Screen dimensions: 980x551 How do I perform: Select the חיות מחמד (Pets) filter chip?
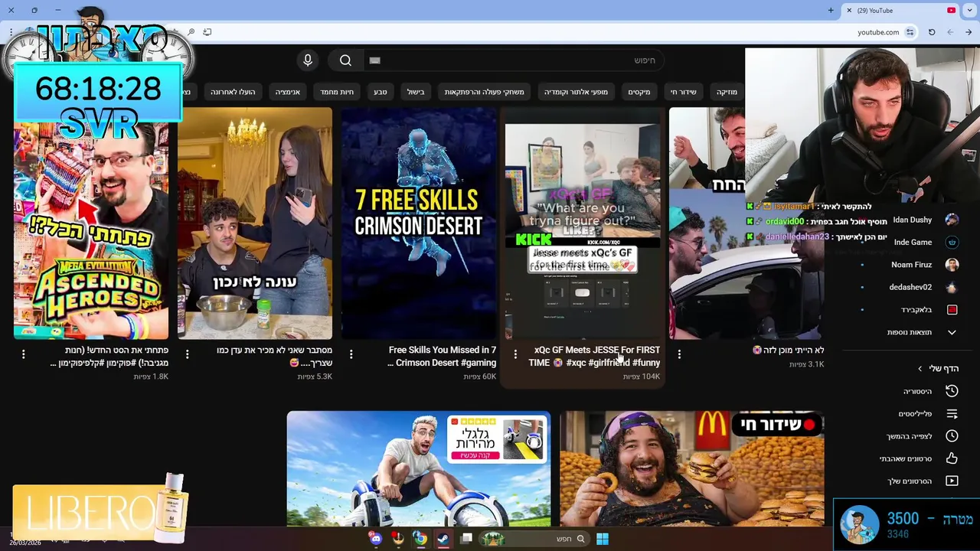[337, 92]
